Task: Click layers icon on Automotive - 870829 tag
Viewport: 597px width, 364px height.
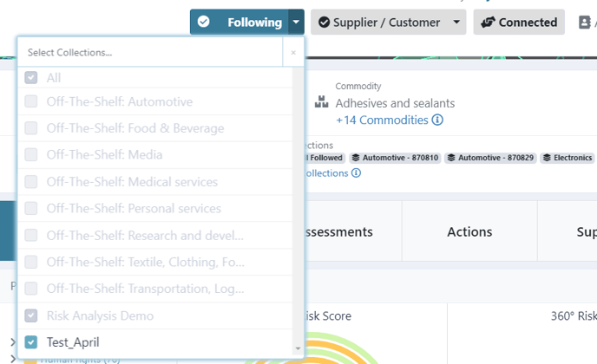Action: point(451,158)
